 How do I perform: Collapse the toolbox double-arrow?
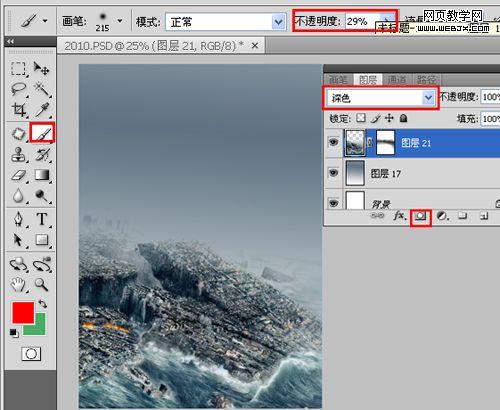click(11, 41)
